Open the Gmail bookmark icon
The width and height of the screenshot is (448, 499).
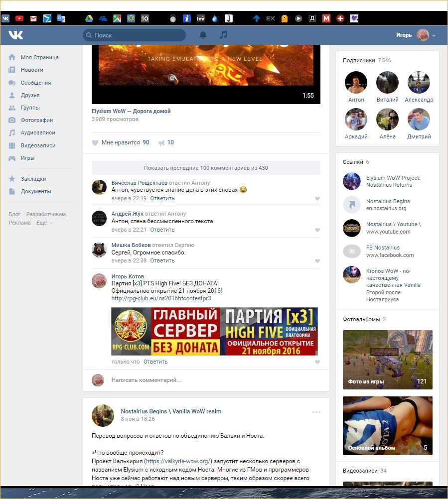tap(33, 19)
